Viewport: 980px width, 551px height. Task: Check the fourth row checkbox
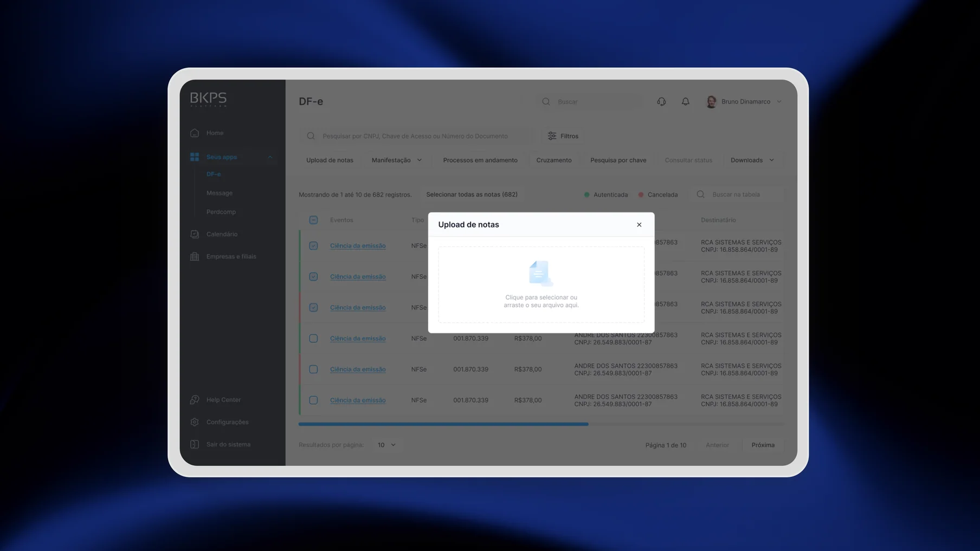click(313, 339)
